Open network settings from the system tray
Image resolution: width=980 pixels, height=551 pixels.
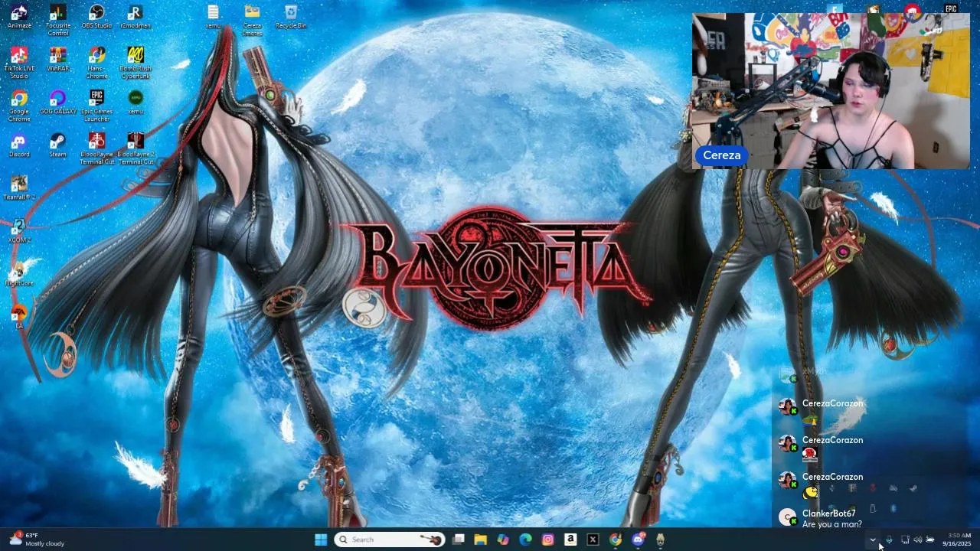904,540
